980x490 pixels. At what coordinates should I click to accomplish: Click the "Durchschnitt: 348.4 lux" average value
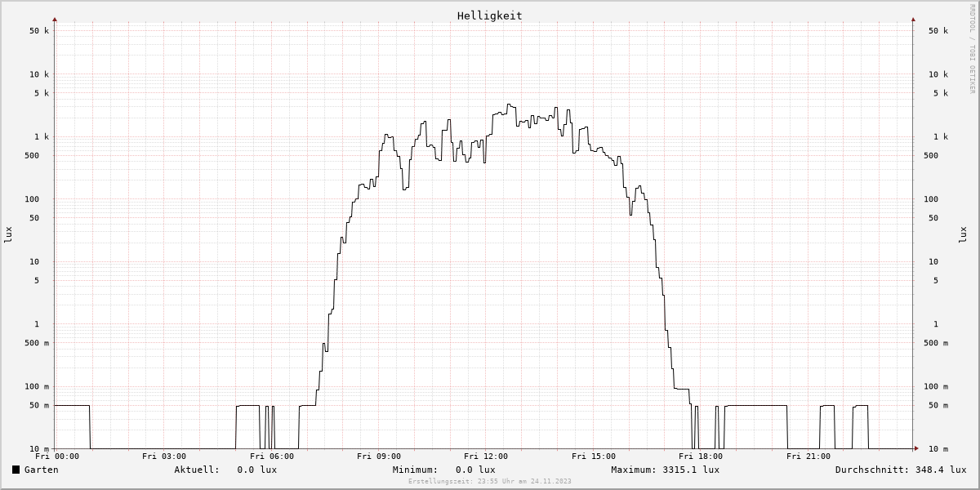(x=901, y=470)
